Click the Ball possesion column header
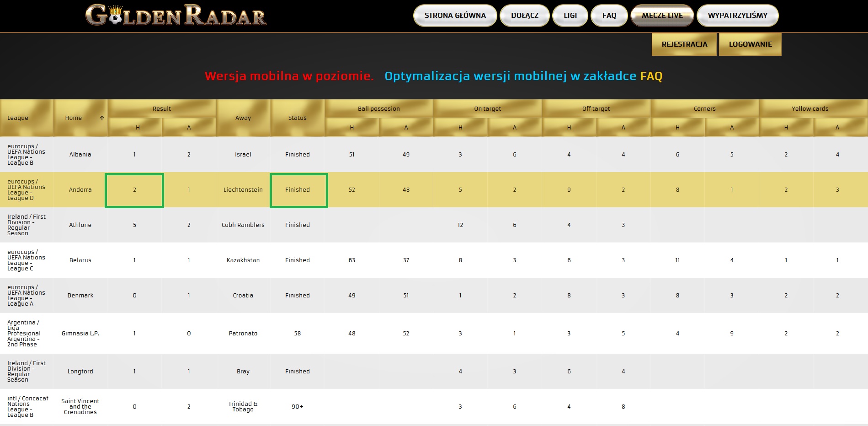Image resolution: width=868 pixels, height=426 pixels. [x=379, y=108]
